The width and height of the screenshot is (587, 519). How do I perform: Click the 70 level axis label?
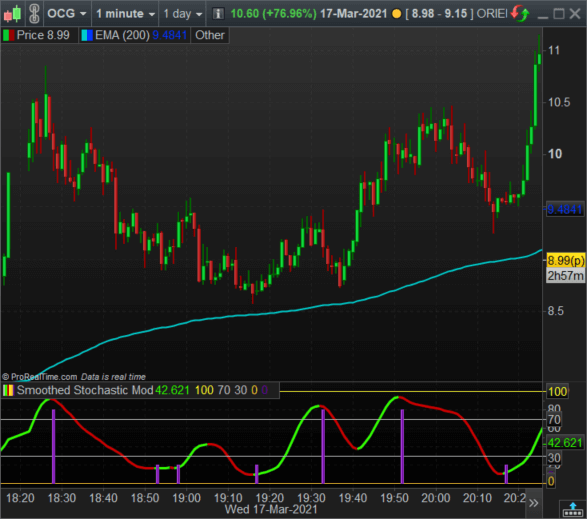click(x=554, y=420)
